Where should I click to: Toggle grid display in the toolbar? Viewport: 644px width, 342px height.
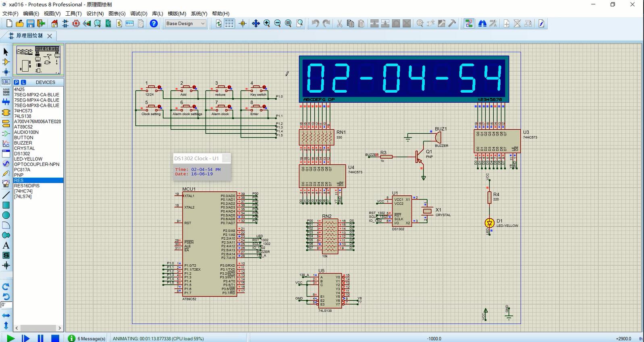click(x=229, y=23)
